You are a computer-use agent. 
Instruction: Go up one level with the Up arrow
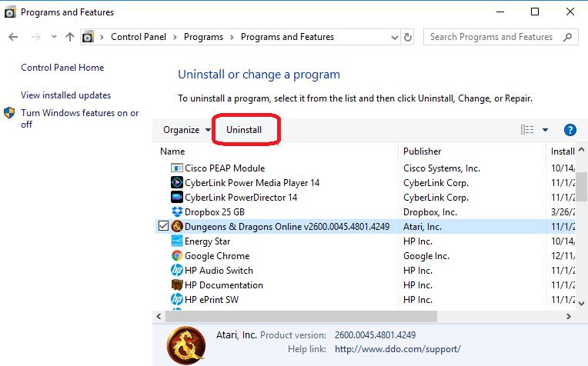pyautogui.click(x=70, y=37)
